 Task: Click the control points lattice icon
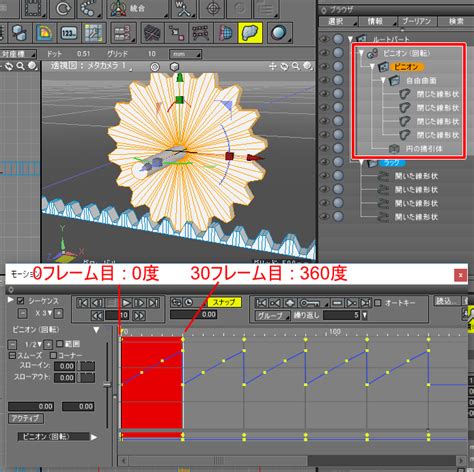pyautogui.click(x=201, y=33)
